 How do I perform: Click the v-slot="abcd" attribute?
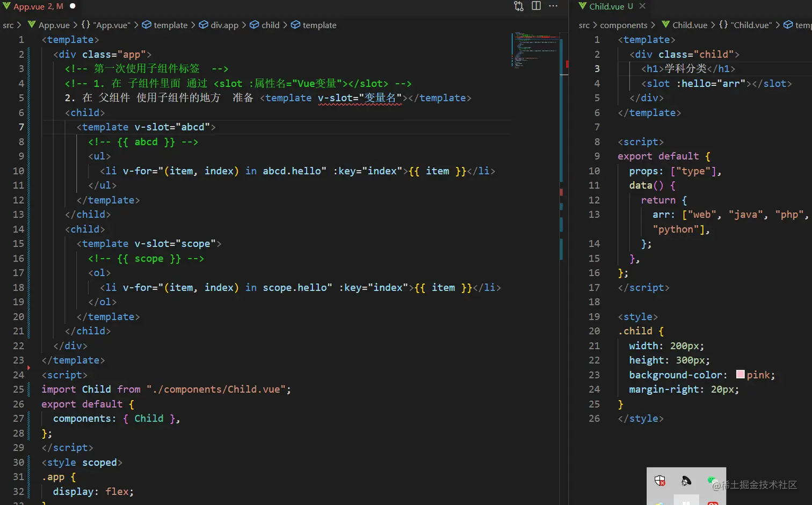click(x=172, y=127)
